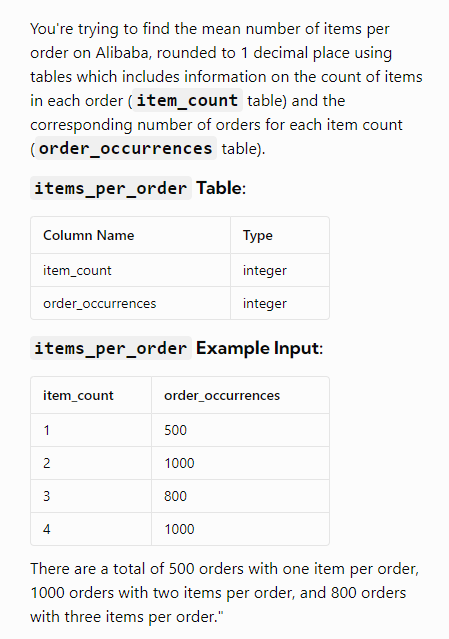Click the cell with value 800
The image size is (449, 639).
240,496
